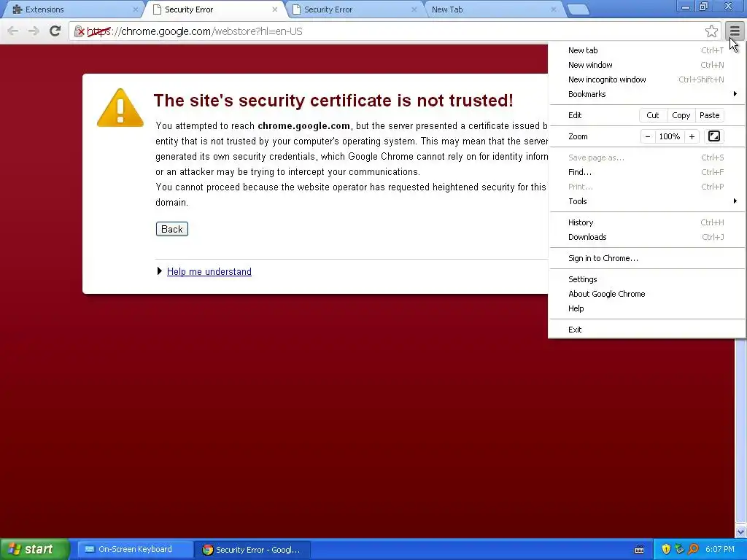Click the broken HTTPS lock icon
Image resolution: width=747 pixels, height=560 pixels.
(x=80, y=31)
